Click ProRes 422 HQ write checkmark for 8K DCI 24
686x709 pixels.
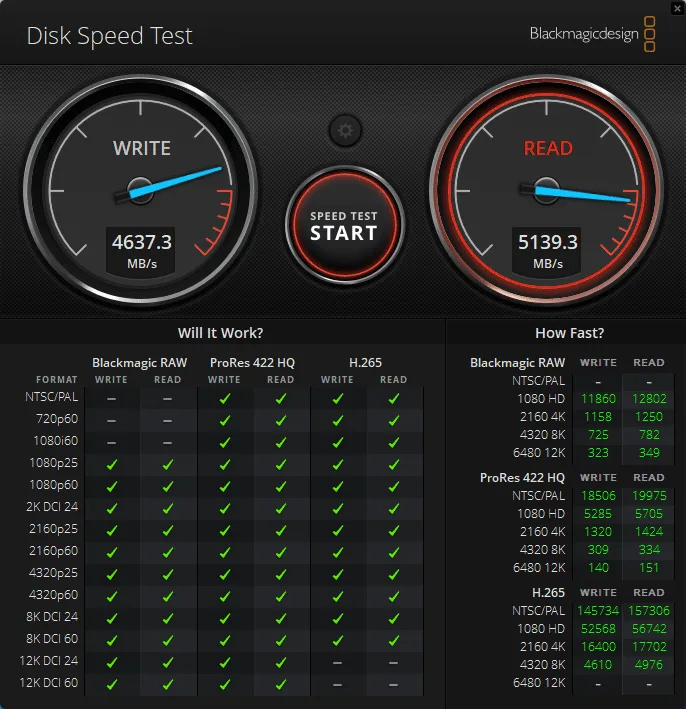pos(224,619)
